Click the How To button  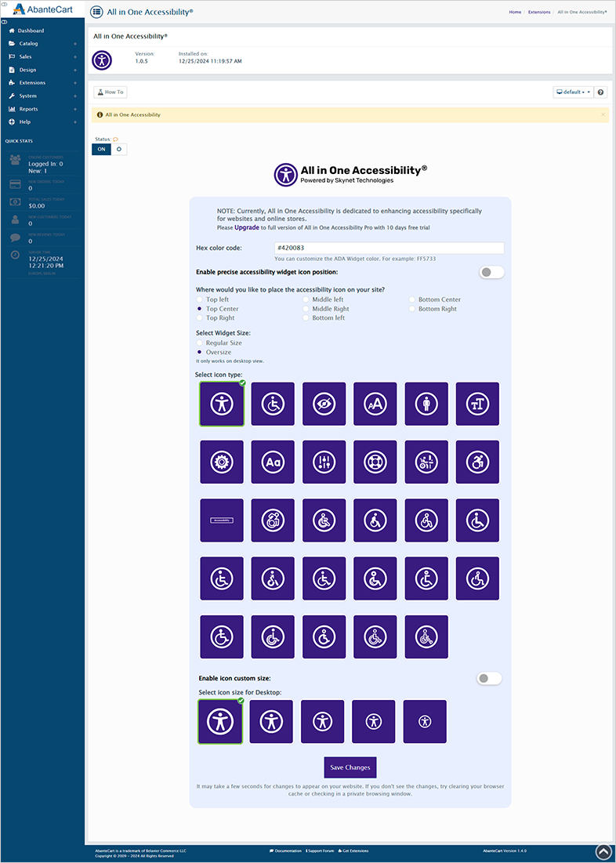tap(110, 92)
